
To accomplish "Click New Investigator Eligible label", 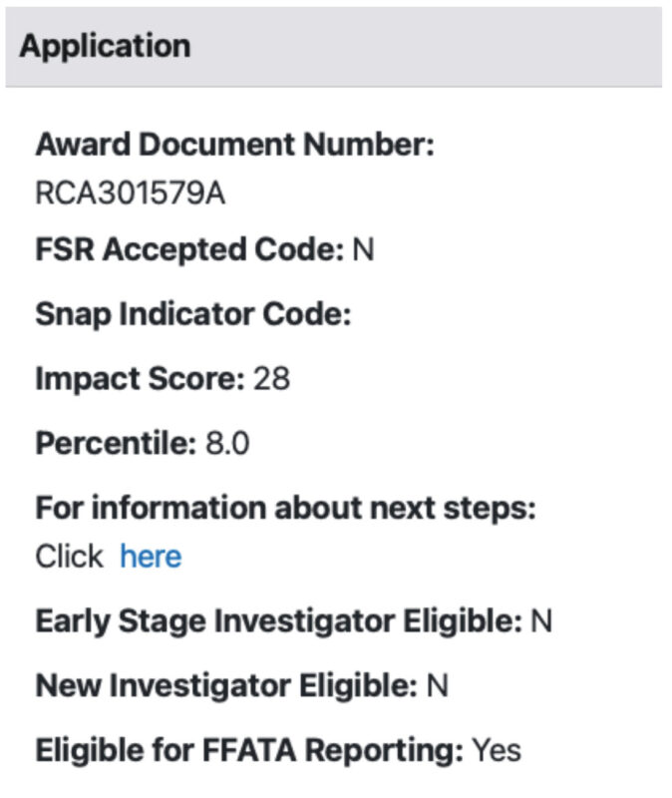I will pyautogui.click(x=227, y=685).
